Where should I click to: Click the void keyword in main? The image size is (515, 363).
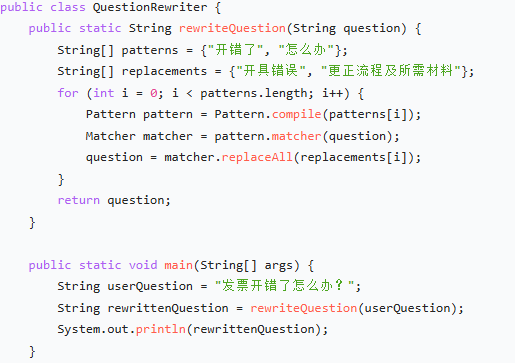pos(143,265)
